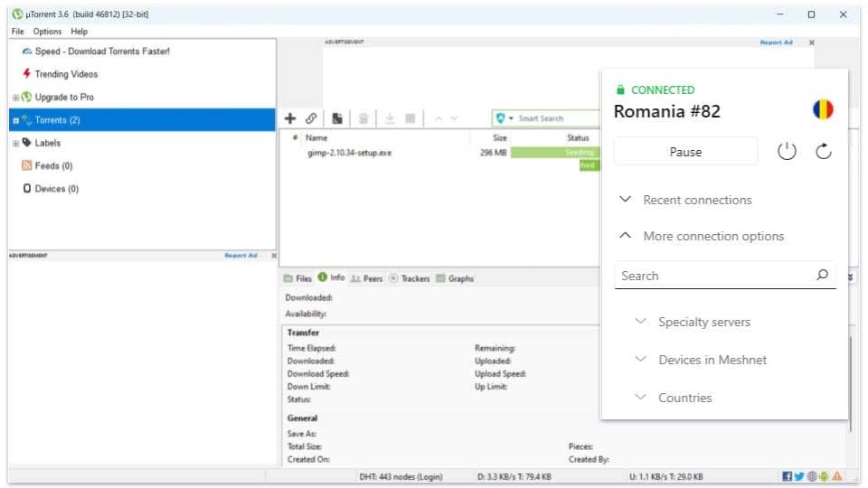The width and height of the screenshot is (868, 488).
Task: Click Report Ad link in sidebar ad
Action: (241, 256)
